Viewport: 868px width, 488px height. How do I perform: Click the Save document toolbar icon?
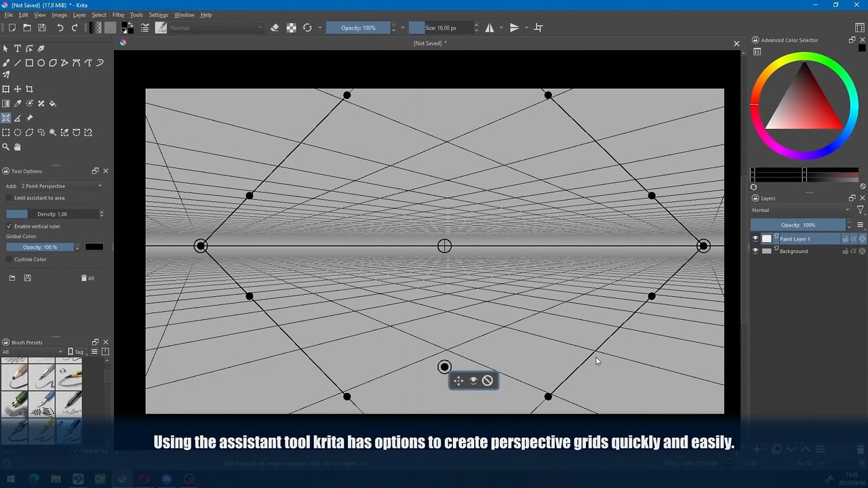[x=42, y=28]
